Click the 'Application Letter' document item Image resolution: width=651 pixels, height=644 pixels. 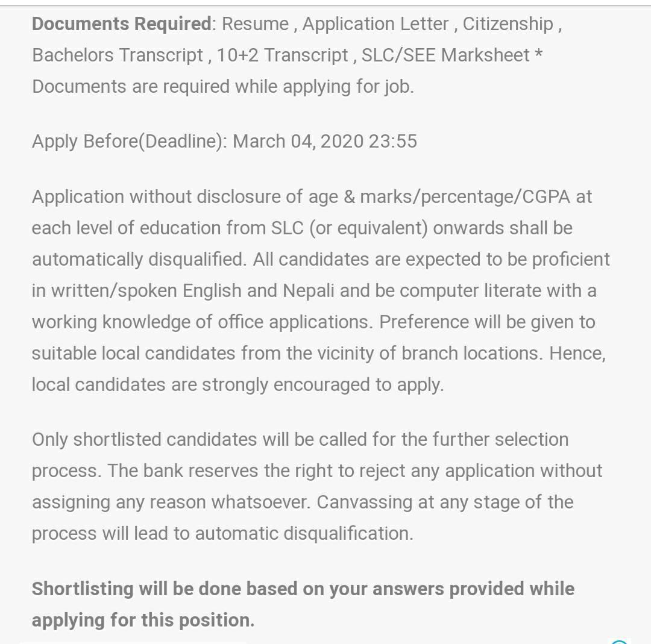(x=376, y=25)
